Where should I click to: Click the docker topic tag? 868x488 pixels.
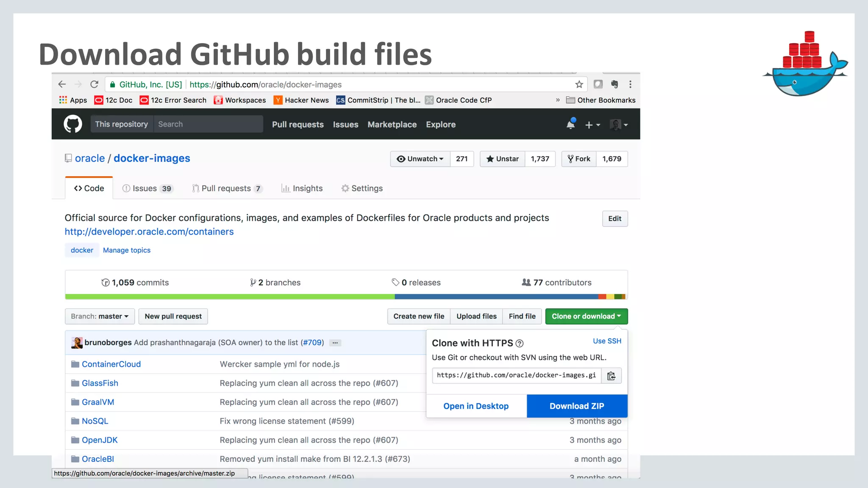(82, 250)
